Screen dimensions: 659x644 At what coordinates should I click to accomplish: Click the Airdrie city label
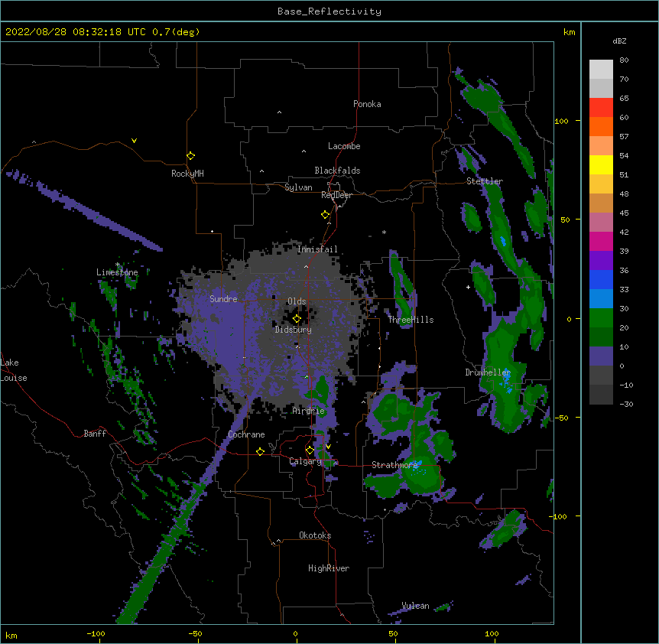point(309,411)
